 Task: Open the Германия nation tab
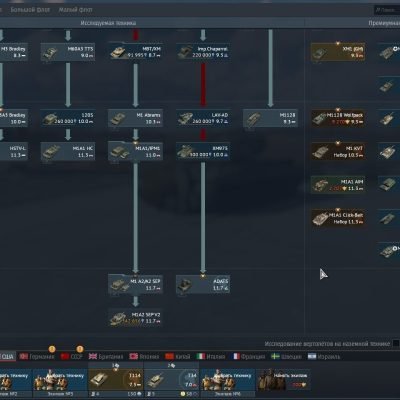37,356
